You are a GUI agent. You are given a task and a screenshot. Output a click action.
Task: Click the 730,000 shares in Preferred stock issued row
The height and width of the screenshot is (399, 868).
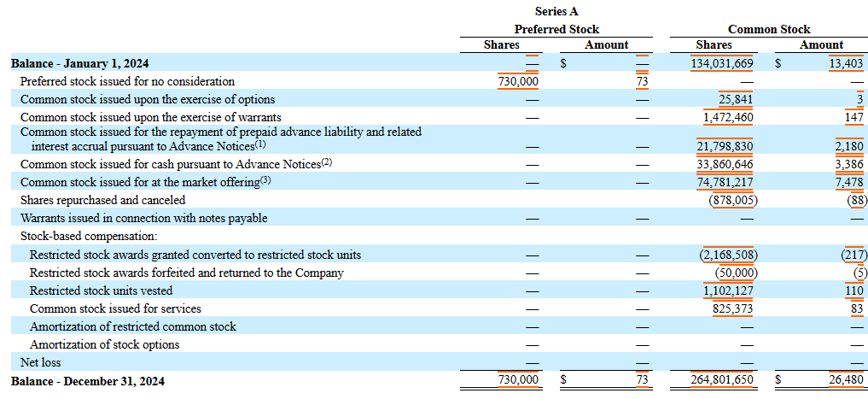tap(517, 81)
